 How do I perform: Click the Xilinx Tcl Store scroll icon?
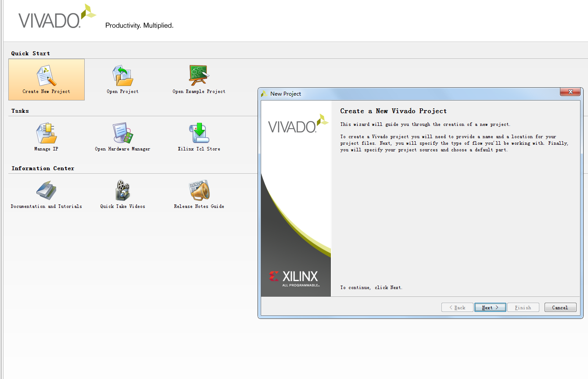pos(199,133)
